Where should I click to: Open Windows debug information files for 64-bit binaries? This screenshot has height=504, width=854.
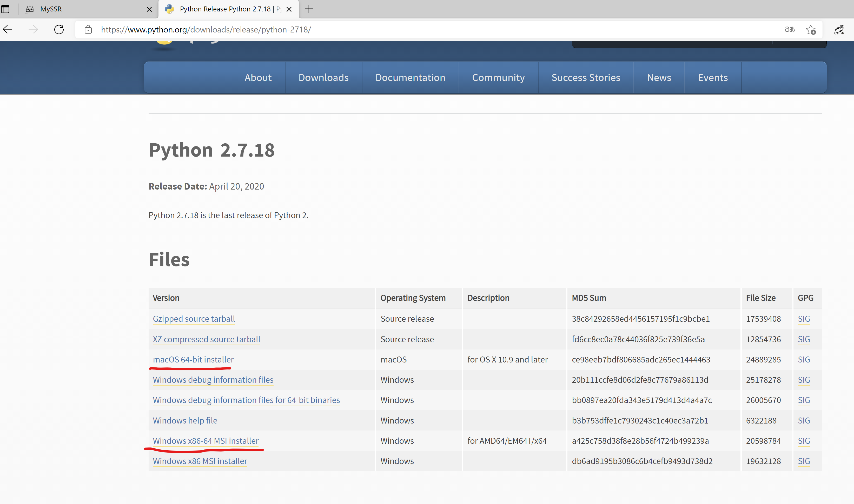tap(246, 400)
